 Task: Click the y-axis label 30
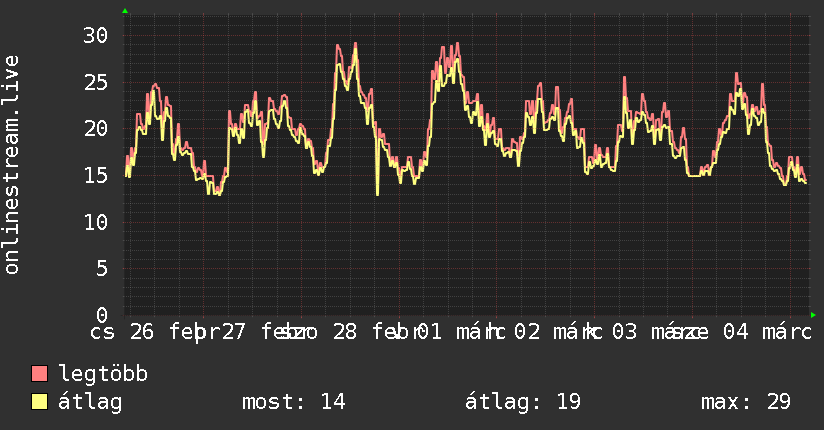pyautogui.click(x=96, y=36)
